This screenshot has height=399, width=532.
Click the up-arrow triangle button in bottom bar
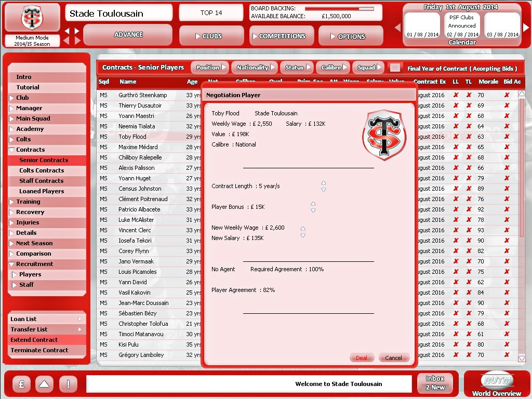click(44, 384)
